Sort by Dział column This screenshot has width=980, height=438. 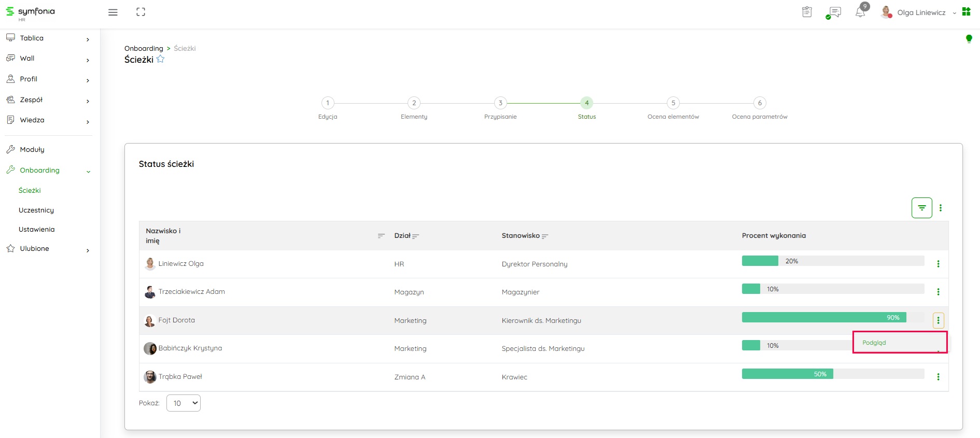point(415,236)
